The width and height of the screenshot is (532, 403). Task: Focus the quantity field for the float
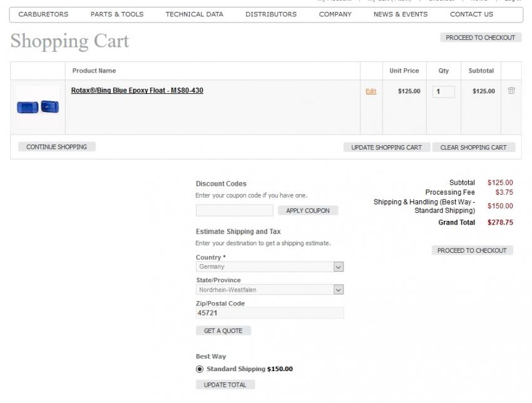[x=444, y=91]
